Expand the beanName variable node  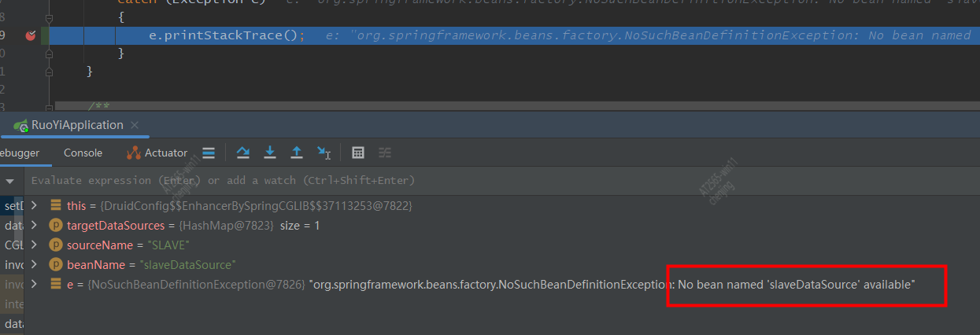pyautogui.click(x=34, y=265)
